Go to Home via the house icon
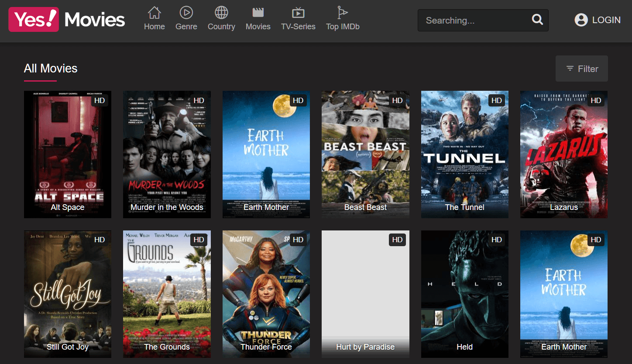The image size is (632, 364). click(155, 12)
